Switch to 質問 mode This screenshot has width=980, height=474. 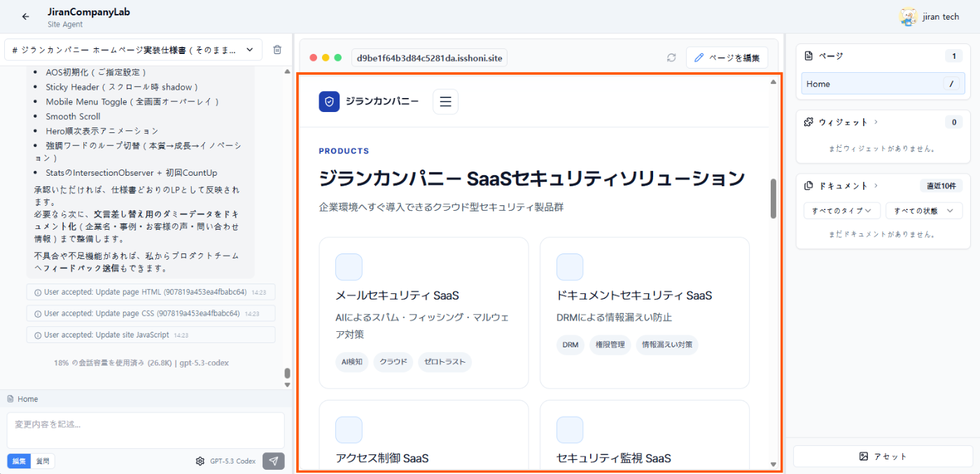coord(43,461)
